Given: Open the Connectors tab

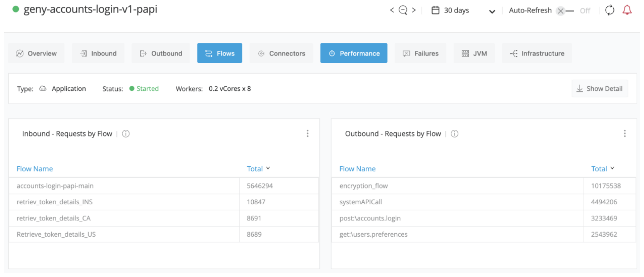Looking at the screenshot, I should [x=281, y=53].
